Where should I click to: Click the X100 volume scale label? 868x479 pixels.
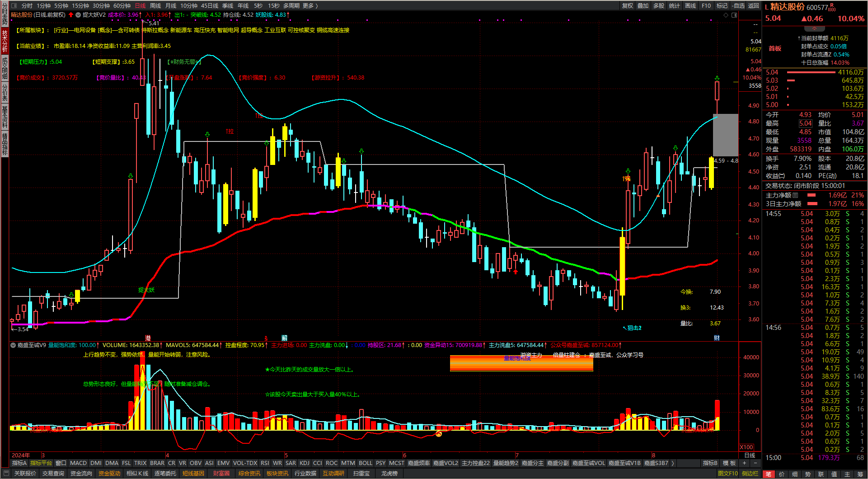[x=746, y=447]
